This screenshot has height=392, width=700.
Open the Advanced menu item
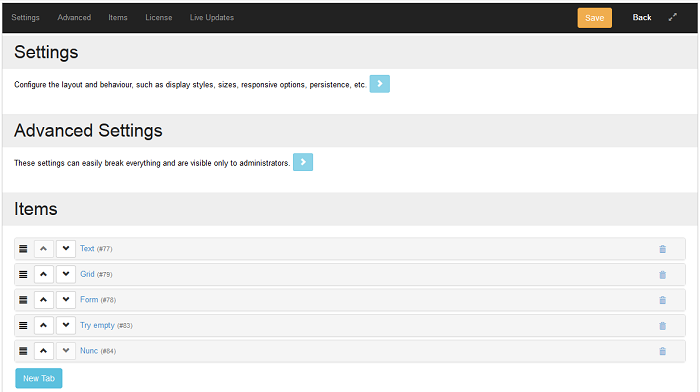point(74,17)
